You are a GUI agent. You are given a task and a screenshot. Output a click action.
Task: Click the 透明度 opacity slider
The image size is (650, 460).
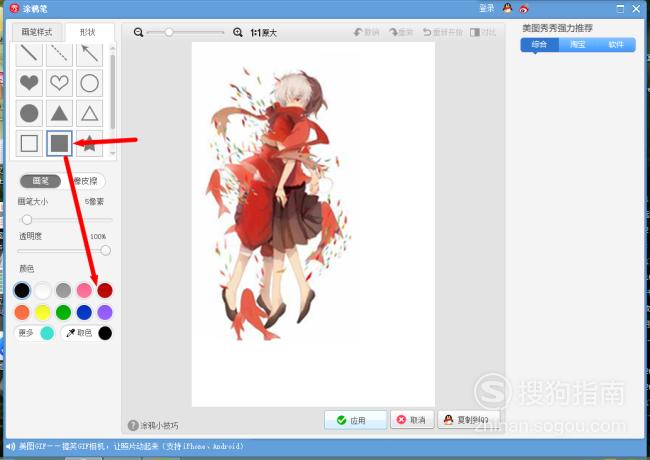tap(65, 250)
